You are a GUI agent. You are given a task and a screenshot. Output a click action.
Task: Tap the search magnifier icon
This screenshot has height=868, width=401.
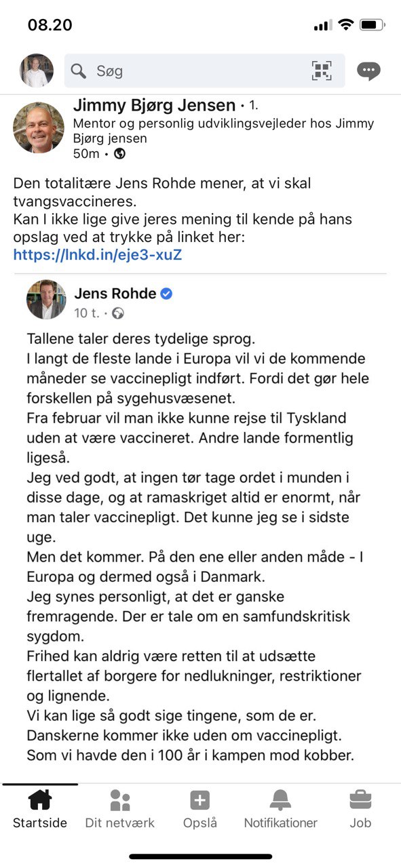tap(79, 71)
